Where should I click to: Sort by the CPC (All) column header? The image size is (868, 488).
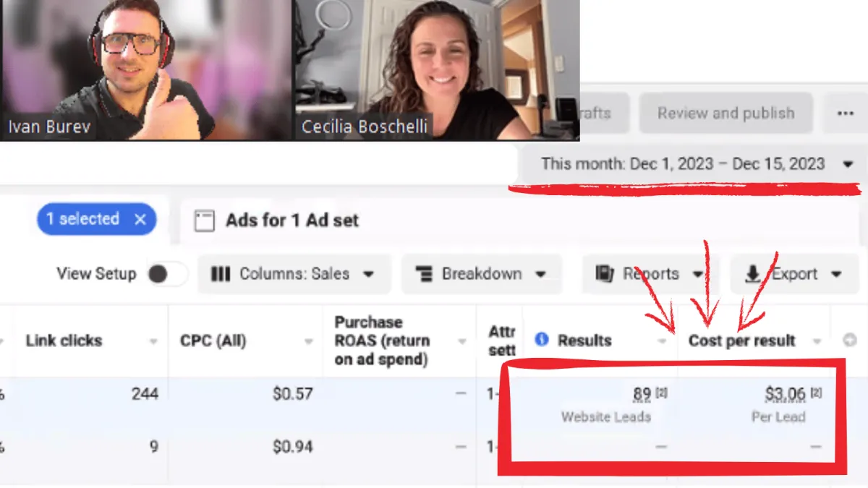pyautogui.click(x=213, y=341)
